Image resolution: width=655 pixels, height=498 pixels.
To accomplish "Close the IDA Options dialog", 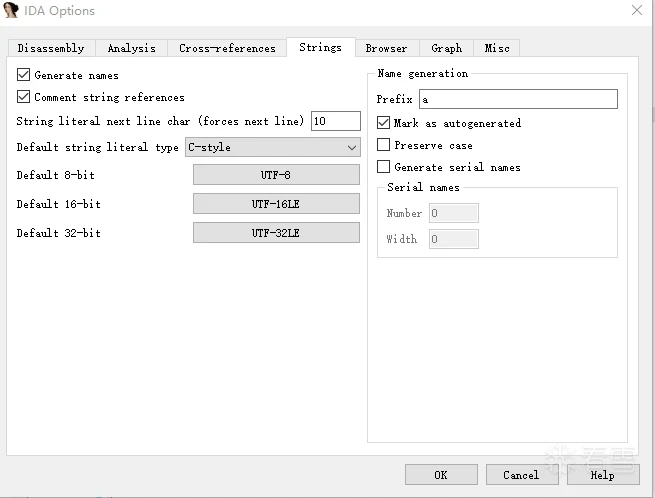I will (637, 11).
